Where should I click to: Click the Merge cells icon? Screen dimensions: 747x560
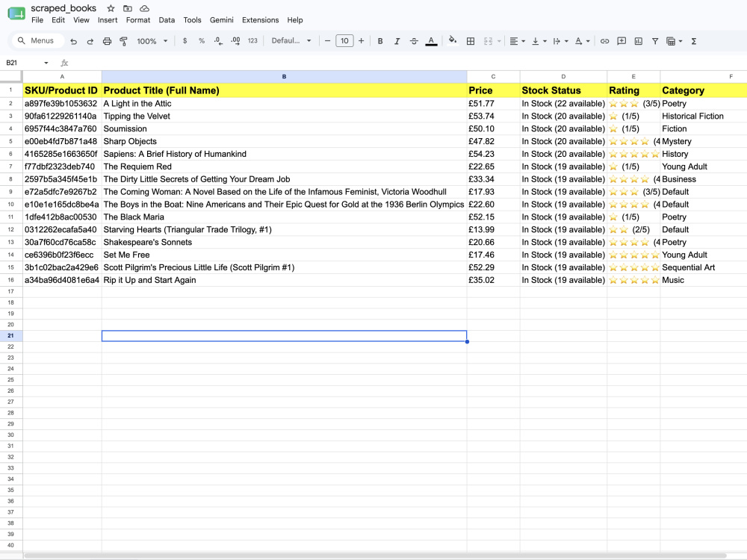(x=489, y=41)
